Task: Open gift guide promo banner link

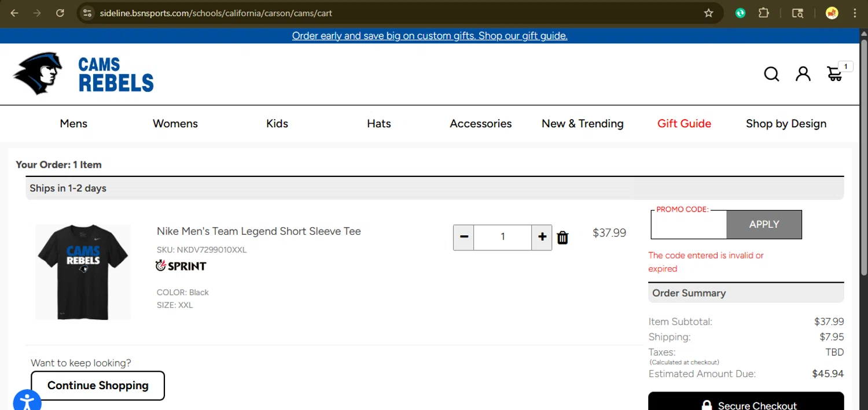Action: tap(429, 35)
